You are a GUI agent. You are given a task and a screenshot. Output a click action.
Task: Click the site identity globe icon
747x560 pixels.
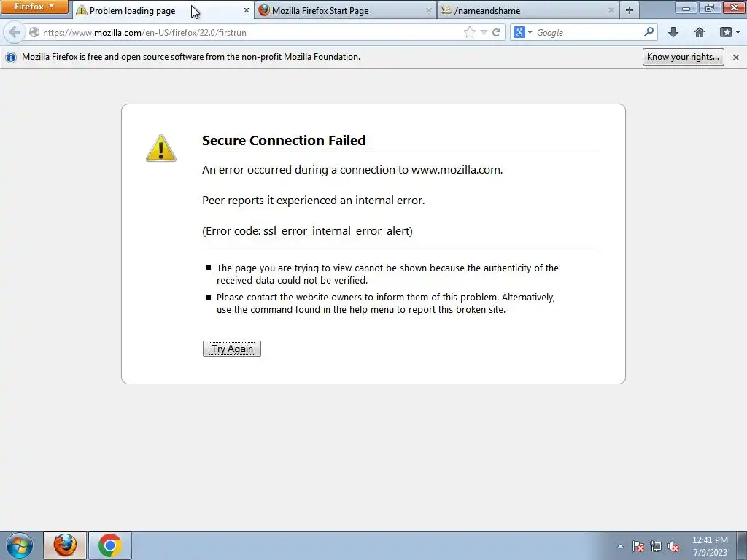click(34, 32)
